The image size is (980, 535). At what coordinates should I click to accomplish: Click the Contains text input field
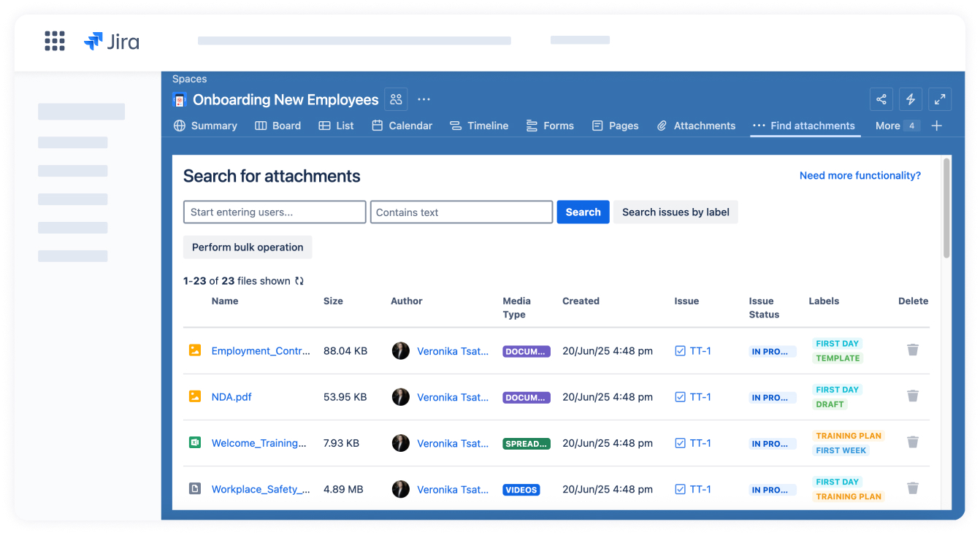[462, 212]
